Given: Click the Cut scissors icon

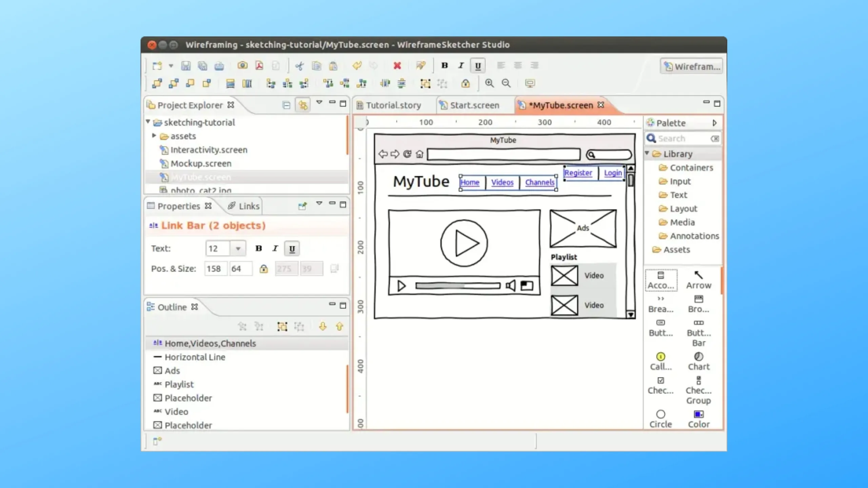Looking at the screenshot, I should click(299, 66).
